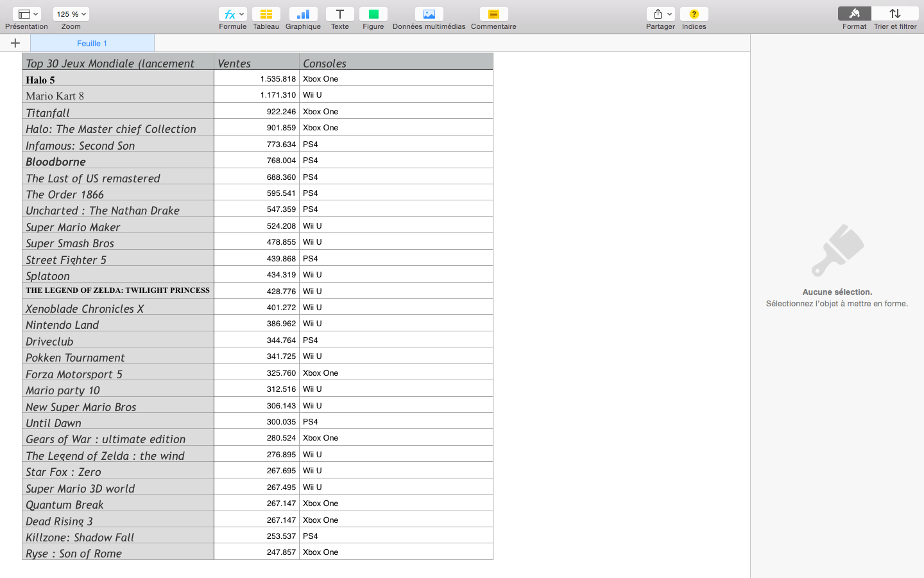Select the Super Smash Bros cell

(118, 241)
